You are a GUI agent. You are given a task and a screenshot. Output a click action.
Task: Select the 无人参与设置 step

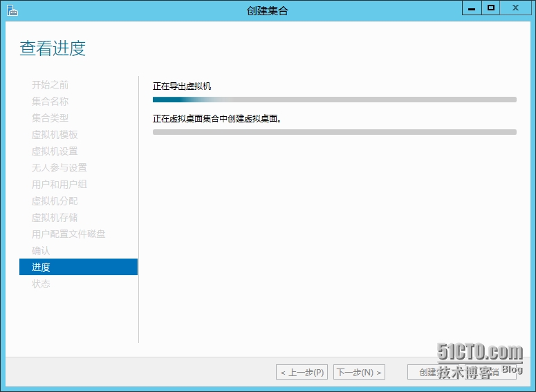click(x=59, y=168)
